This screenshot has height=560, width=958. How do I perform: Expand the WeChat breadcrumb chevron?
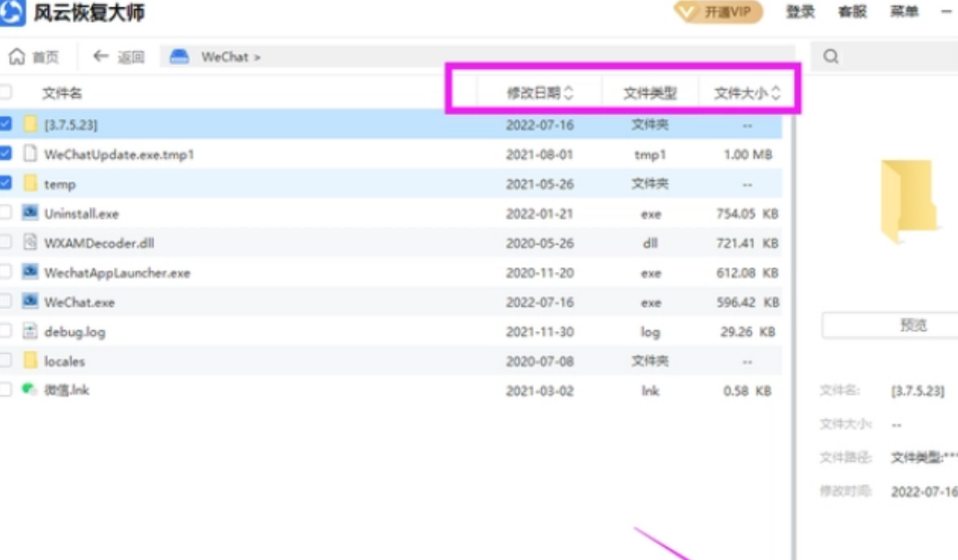(x=258, y=57)
